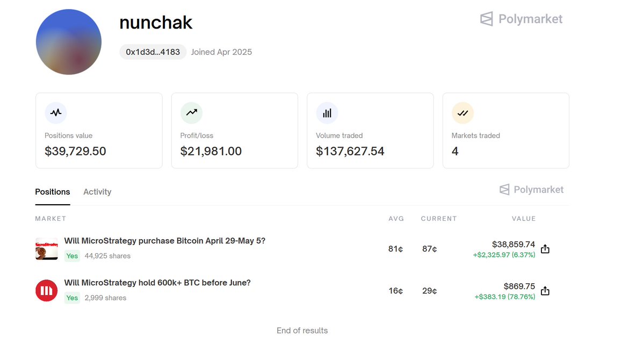Sort positions by the CURRENT column header
Viewport: 644px width, 337px height.
pyautogui.click(x=439, y=219)
